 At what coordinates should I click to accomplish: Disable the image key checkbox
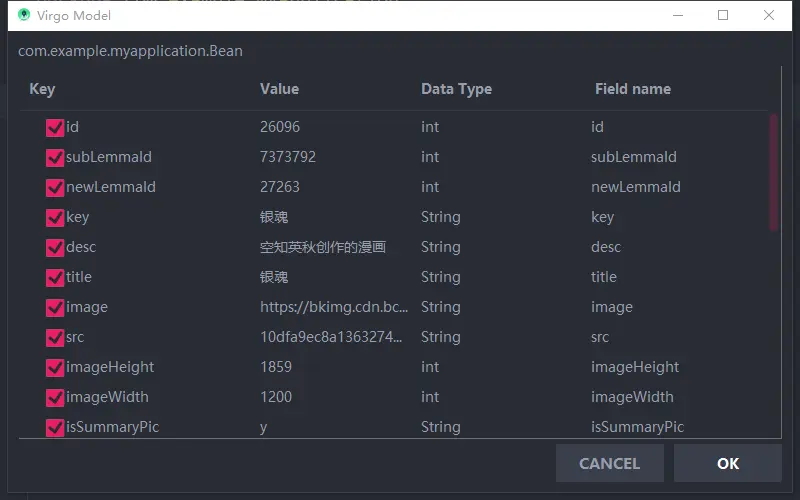point(55,308)
